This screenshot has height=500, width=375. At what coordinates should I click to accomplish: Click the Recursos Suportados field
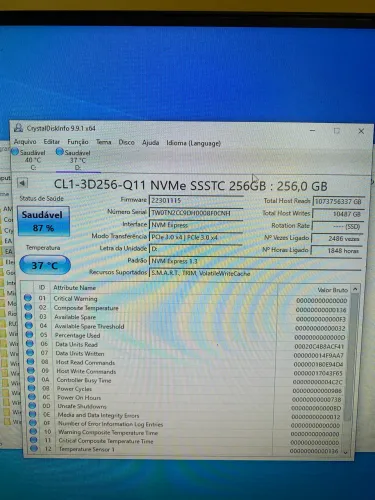255,273
